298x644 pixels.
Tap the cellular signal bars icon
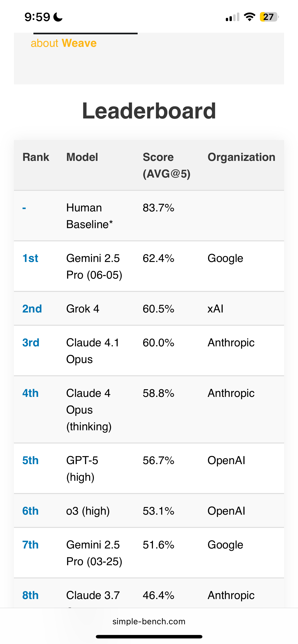click(233, 17)
